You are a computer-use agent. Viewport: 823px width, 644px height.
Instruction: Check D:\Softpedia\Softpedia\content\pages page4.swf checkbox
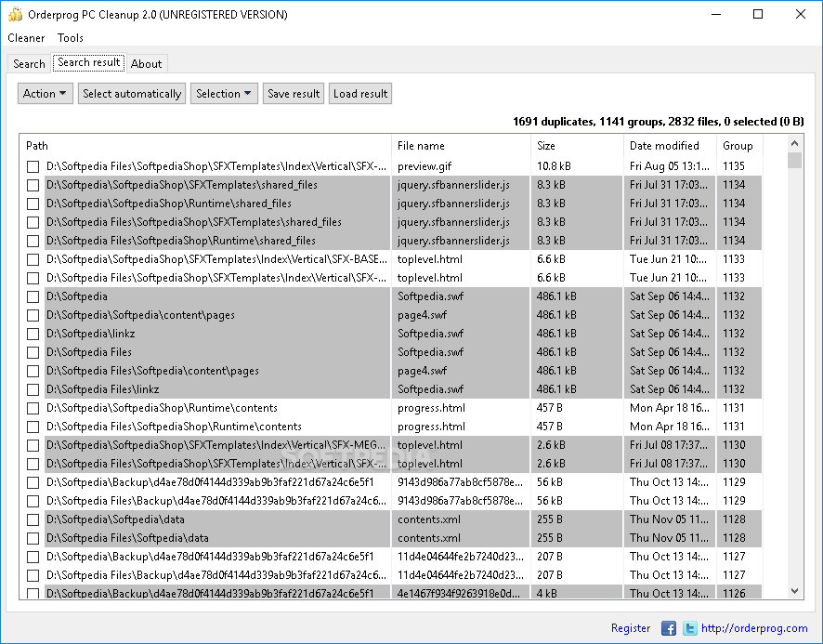pyautogui.click(x=33, y=315)
